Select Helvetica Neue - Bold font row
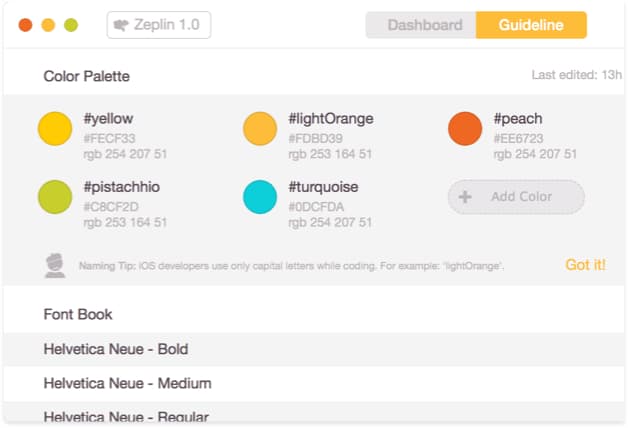Screen dimensions: 628x428 tap(314, 349)
